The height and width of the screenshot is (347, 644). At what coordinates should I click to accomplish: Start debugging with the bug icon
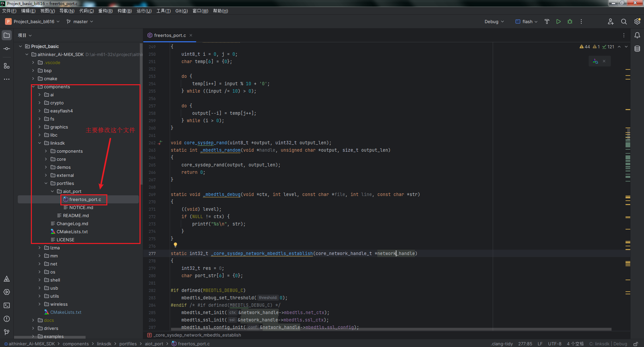click(570, 21)
